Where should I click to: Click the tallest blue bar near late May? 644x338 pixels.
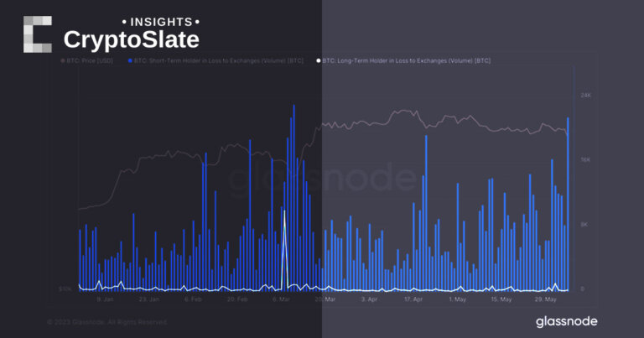pyautogui.click(x=568, y=201)
